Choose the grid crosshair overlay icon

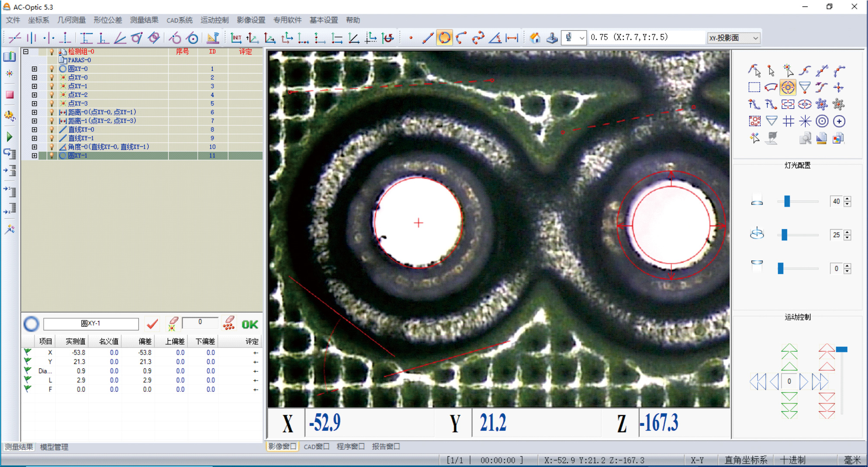pos(788,122)
